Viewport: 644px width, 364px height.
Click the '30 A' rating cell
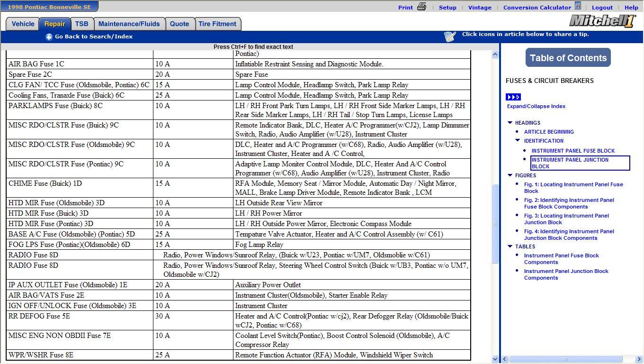(x=193, y=320)
